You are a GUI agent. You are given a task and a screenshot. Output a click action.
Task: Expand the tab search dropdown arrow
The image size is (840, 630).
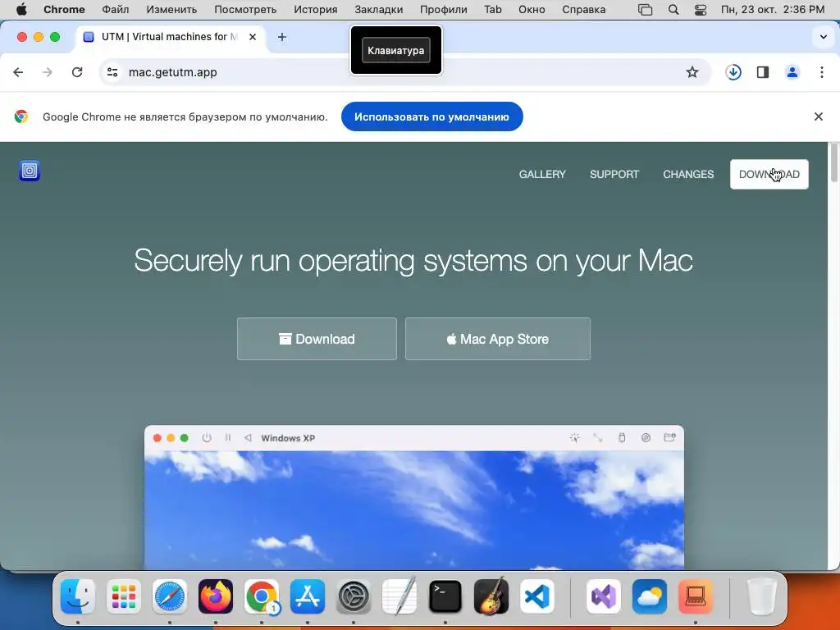(x=824, y=37)
